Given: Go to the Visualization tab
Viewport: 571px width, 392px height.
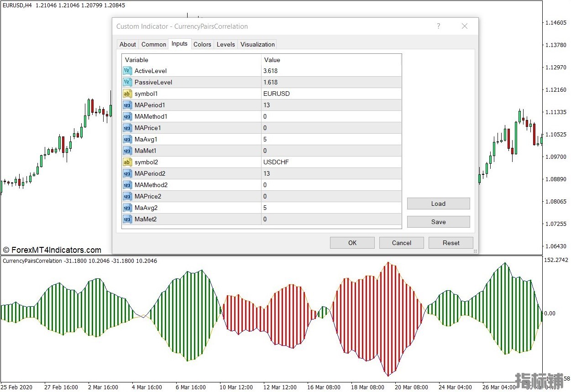Looking at the screenshot, I should tap(257, 44).
